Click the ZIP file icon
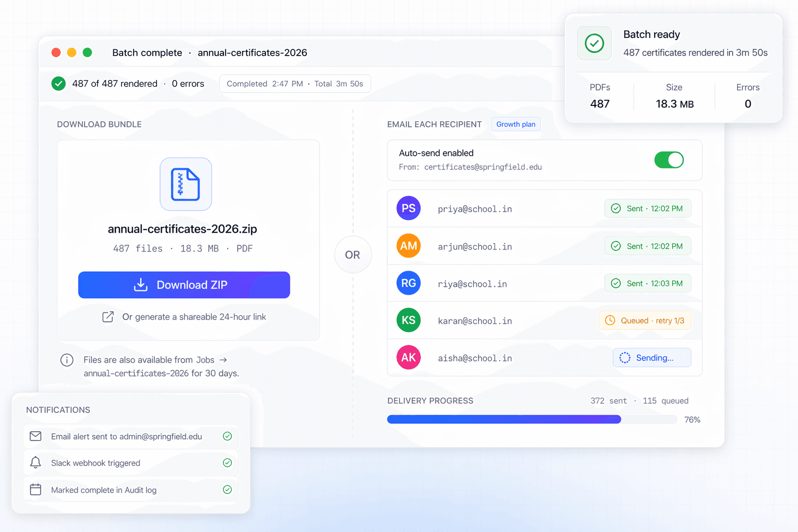Image resolution: width=798 pixels, height=532 pixels. pyautogui.click(x=185, y=184)
